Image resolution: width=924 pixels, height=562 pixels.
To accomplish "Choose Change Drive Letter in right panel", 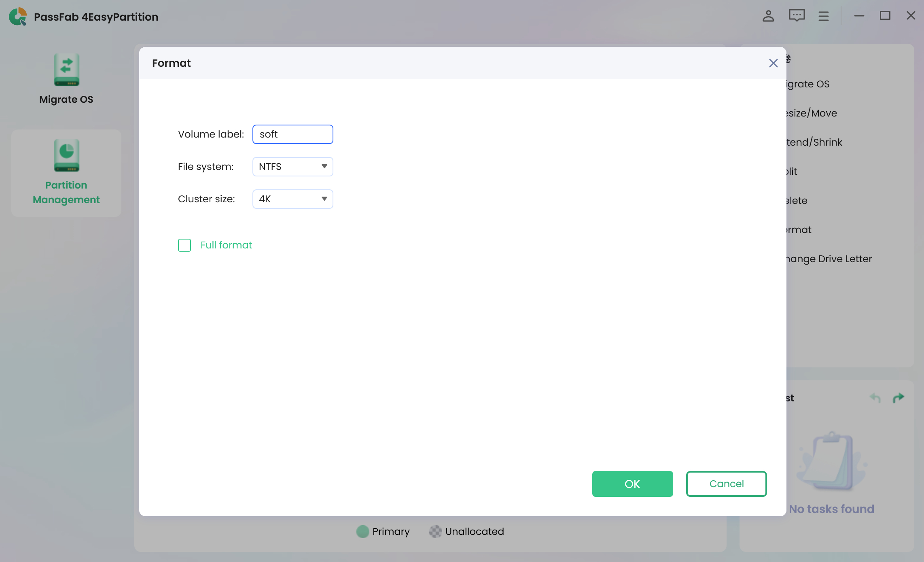I will (x=829, y=259).
